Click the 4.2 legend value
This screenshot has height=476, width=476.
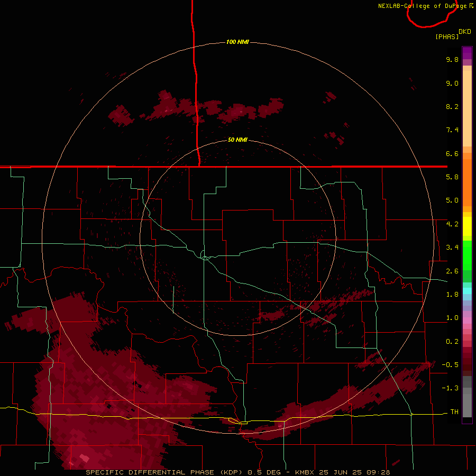point(452,224)
